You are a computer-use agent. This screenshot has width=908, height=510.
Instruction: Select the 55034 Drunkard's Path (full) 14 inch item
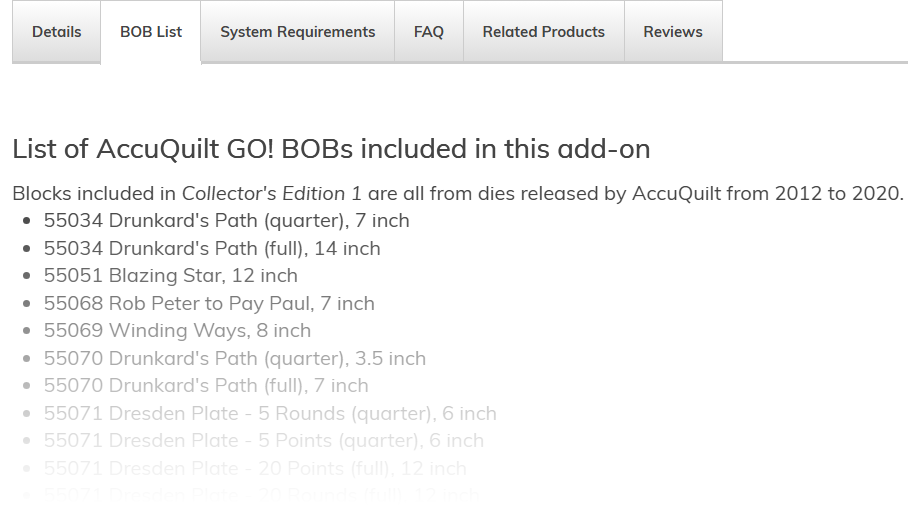[x=212, y=248]
